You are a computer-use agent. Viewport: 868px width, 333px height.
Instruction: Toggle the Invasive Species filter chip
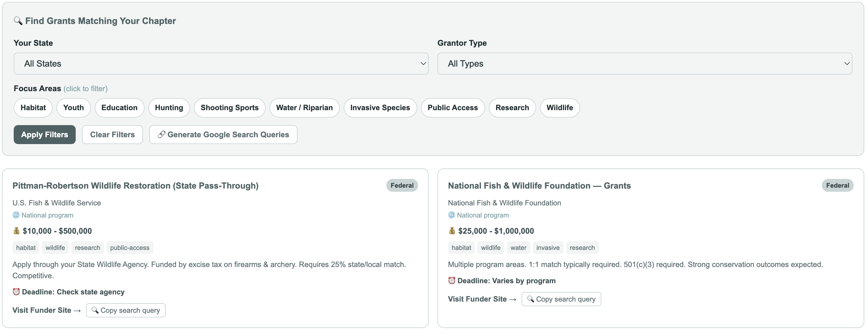pos(380,108)
